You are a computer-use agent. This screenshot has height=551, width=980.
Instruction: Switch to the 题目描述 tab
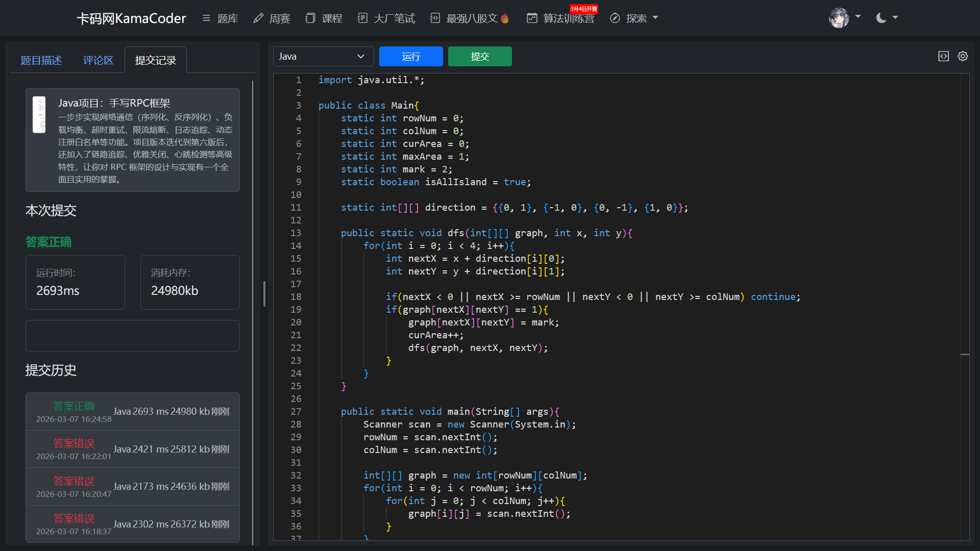41,60
